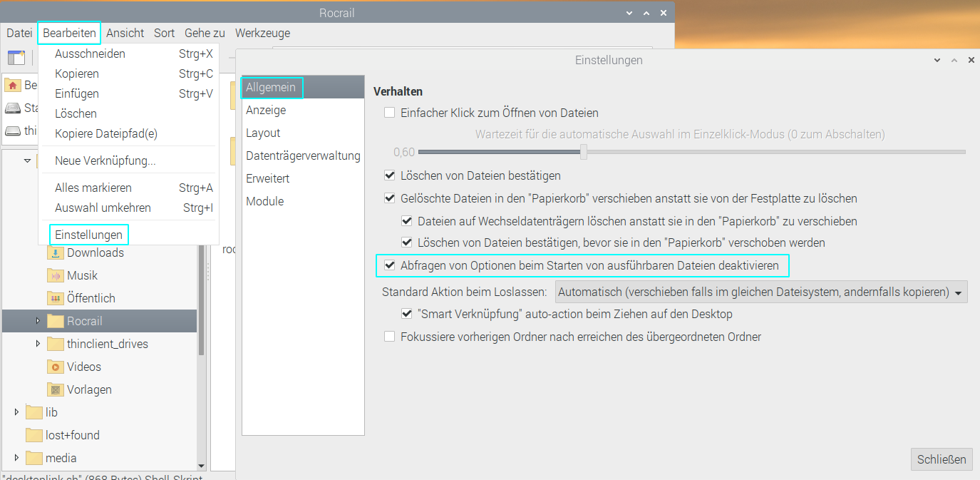Switch to the Datenträgerverwaltung settings page

point(303,155)
